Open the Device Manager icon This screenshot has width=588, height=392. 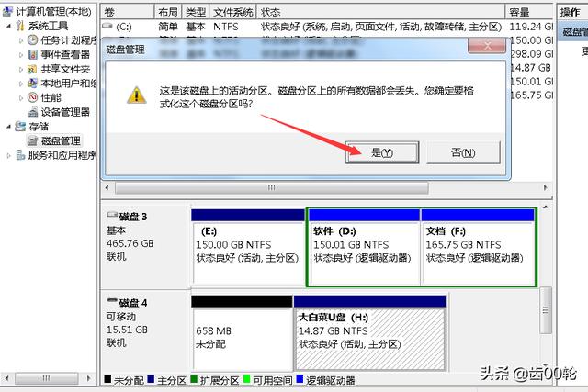33,112
